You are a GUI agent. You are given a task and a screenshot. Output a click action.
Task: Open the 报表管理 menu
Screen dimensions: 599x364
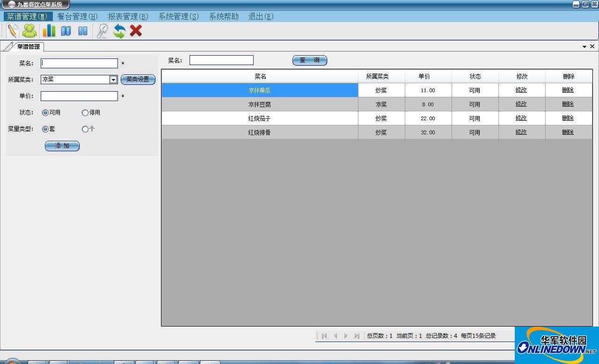(x=128, y=16)
